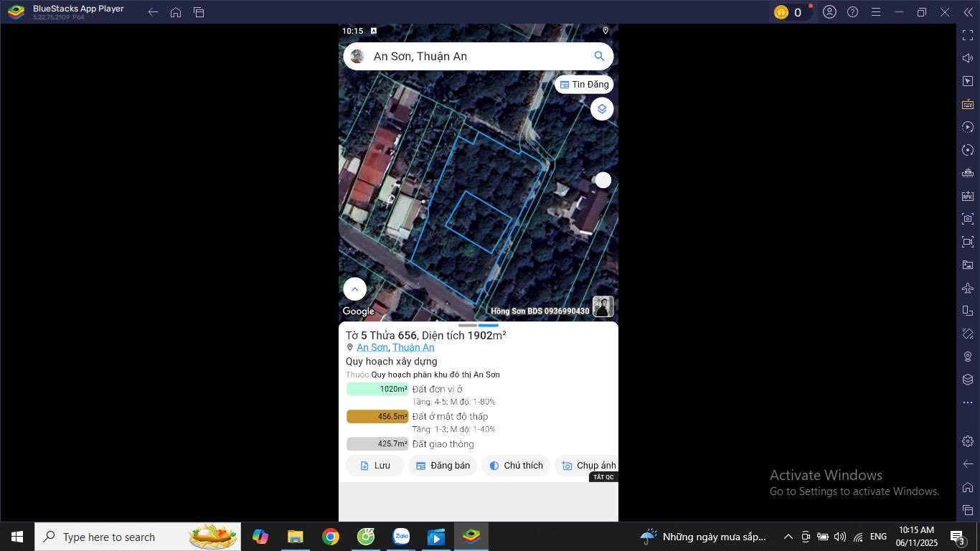Screen dimensions: 980x551
Task: Click the BlueStacks home icon in title bar
Action: 176,12
